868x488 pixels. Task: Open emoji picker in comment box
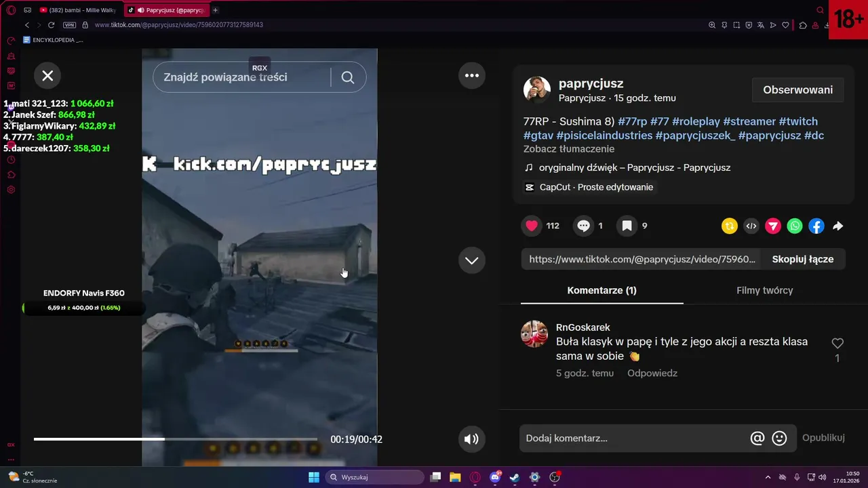pos(780,439)
